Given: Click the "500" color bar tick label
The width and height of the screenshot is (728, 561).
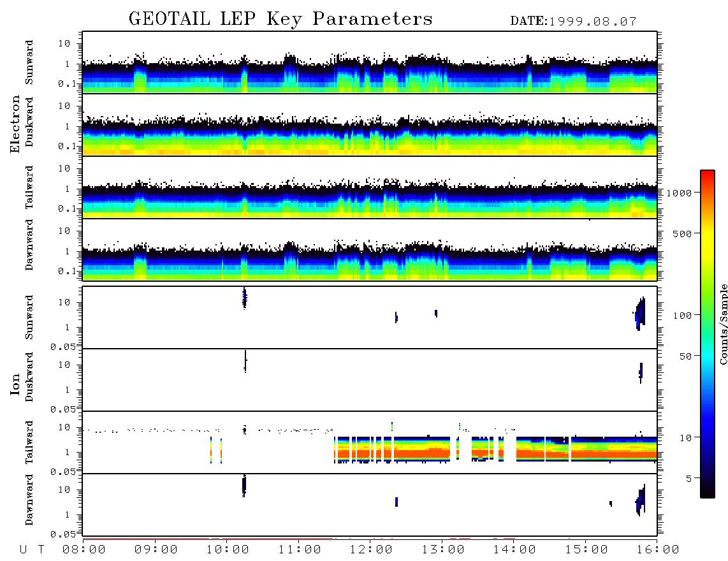Looking at the screenshot, I should (683, 233).
